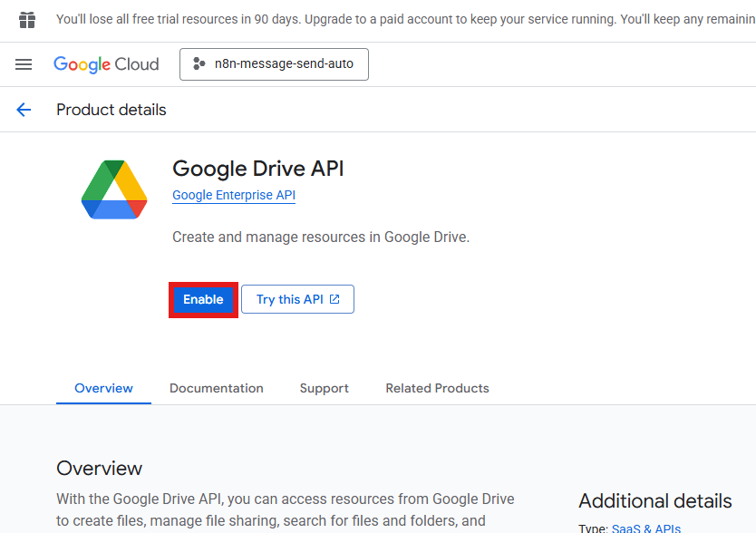Image resolution: width=756 pixels, height=533 pixels.
Task: Switch to the Overview tab
Action: click(103, 388)
